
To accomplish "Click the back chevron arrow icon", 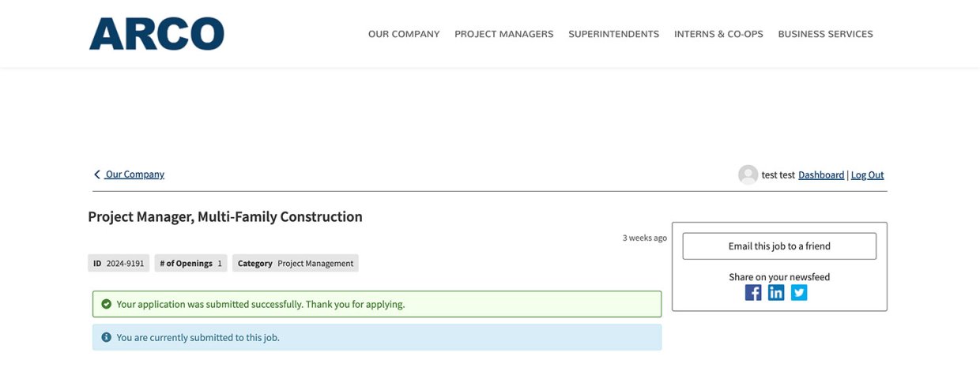I will [97, 174].
